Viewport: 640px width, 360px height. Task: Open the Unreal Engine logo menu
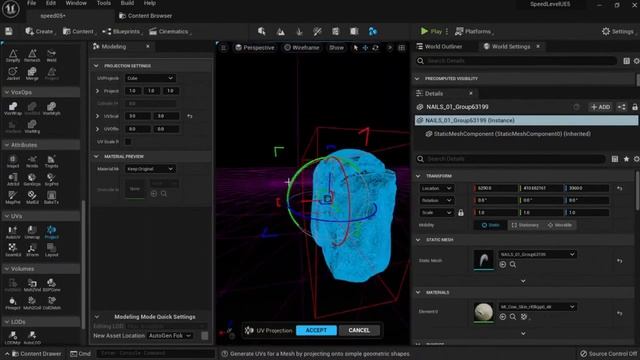click(x=11, y=9)
